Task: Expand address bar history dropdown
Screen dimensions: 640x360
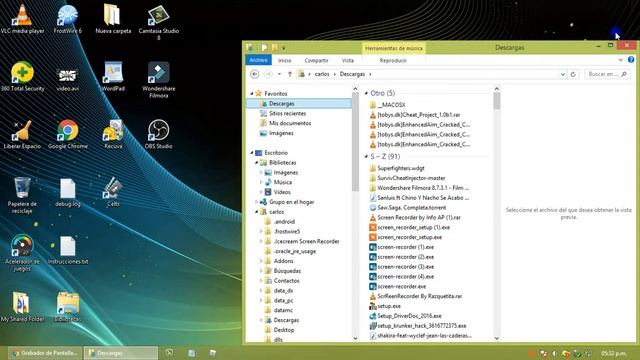Action: click(x=563, y=74)
